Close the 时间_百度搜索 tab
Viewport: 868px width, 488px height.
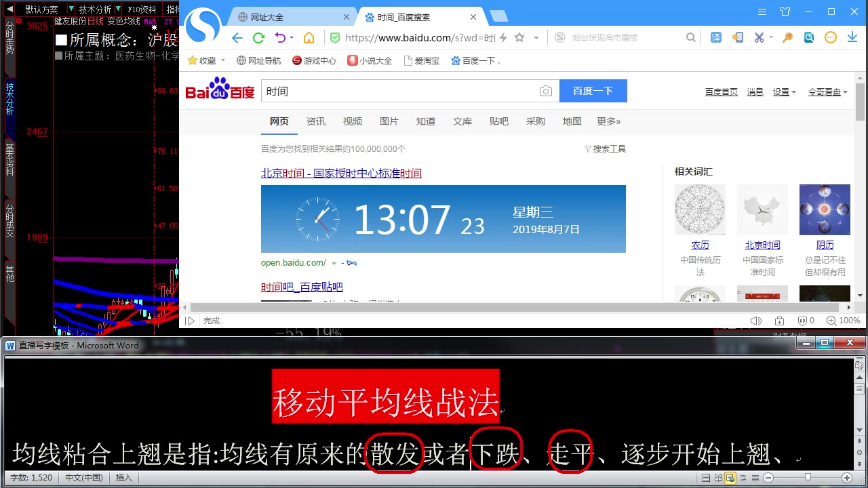pos(474,17)
